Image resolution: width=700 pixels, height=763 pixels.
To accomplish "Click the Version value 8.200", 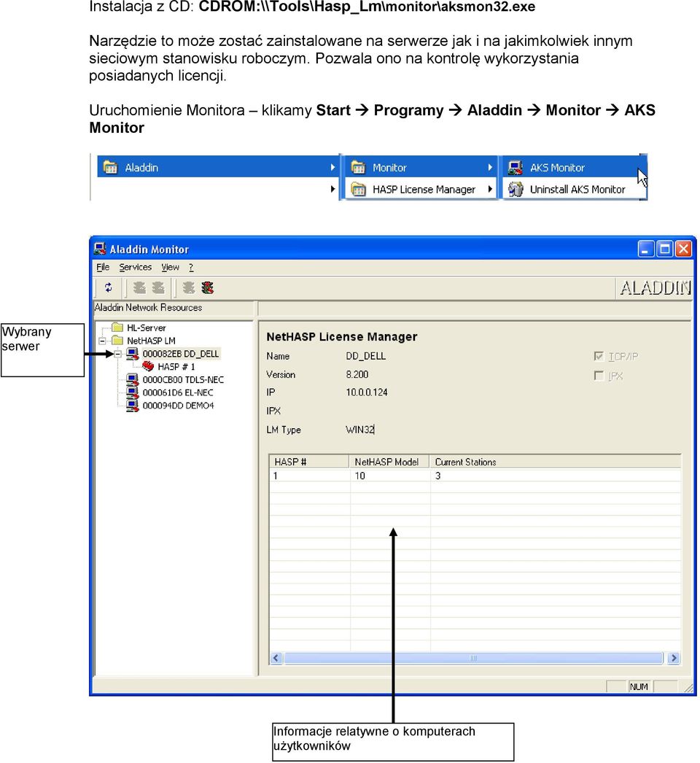I will (x=357, y=374).
